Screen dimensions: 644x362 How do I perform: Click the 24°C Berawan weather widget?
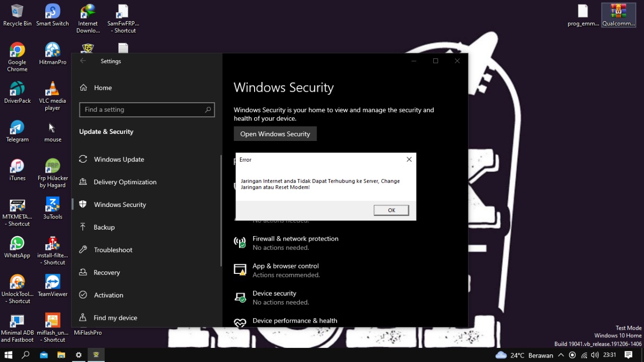click(x=524, y=355)
